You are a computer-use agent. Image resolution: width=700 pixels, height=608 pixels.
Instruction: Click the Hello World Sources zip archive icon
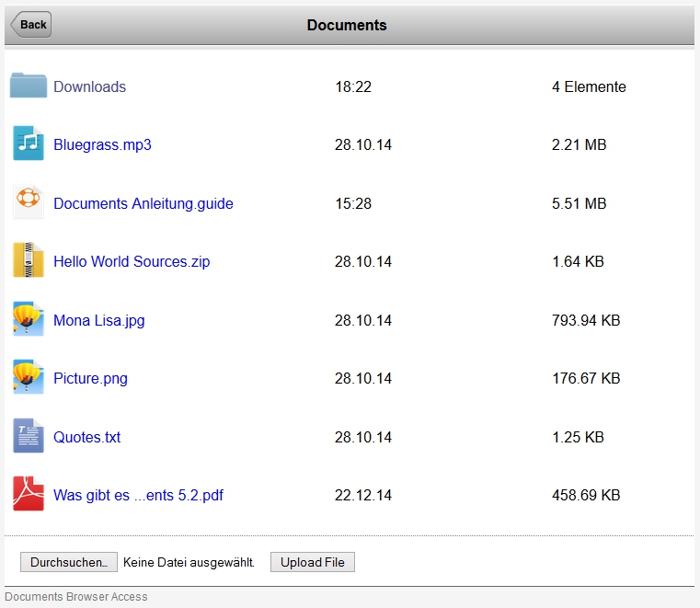coord(29,261)
